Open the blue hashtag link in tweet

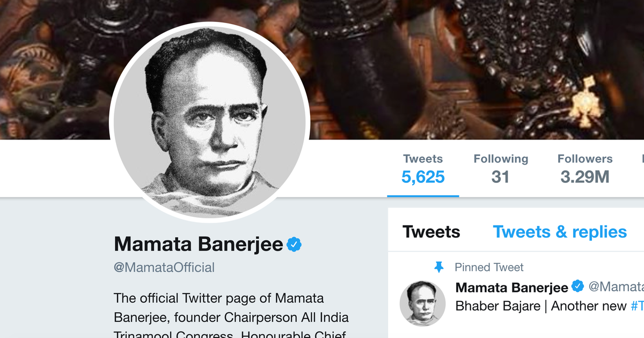click(637, 306)
